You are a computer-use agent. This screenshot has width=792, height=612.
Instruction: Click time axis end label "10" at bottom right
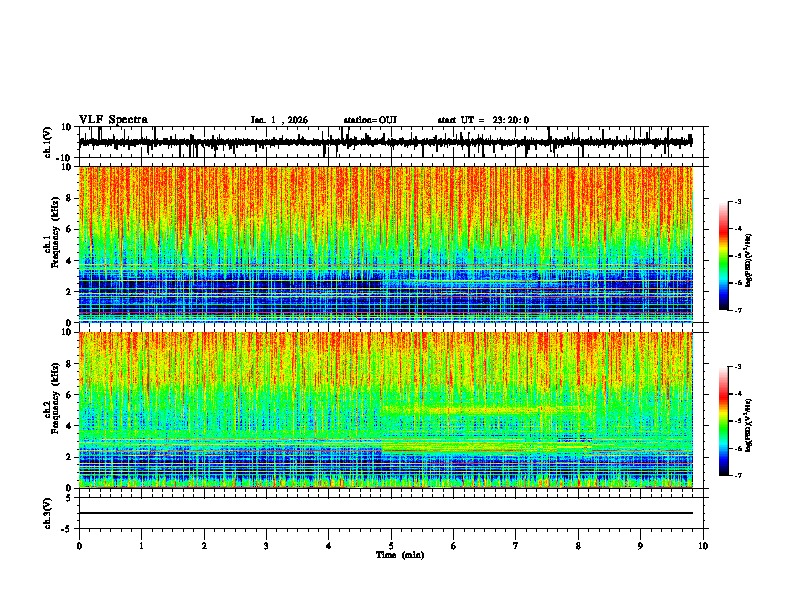coord(703,546)
